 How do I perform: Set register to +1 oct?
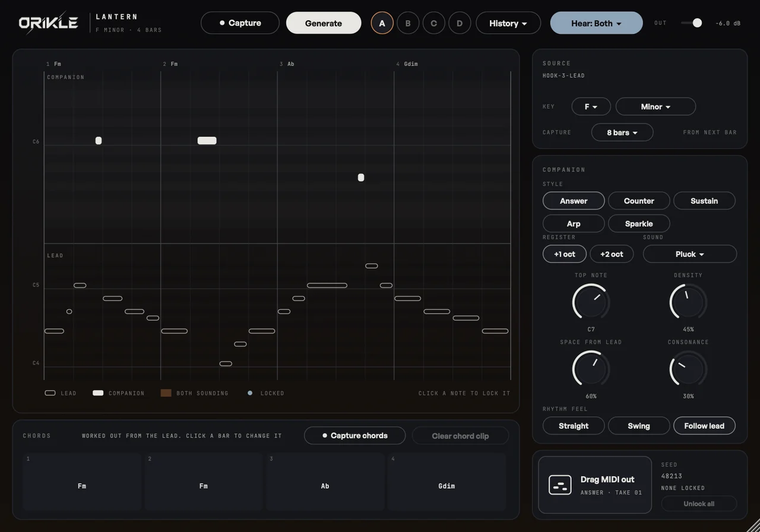point(565,254)
